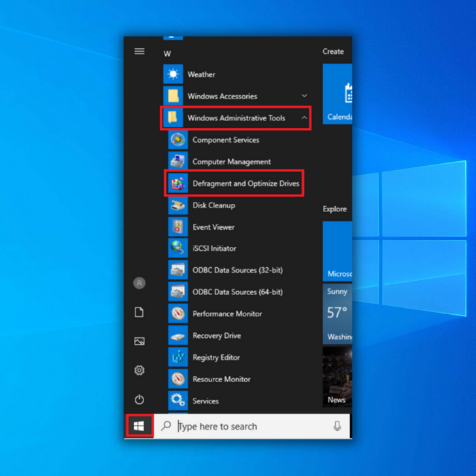Viewport: 476px width, 476px height.
Task: Open Documents from the Start sidebar
Action: coord(139,312)
